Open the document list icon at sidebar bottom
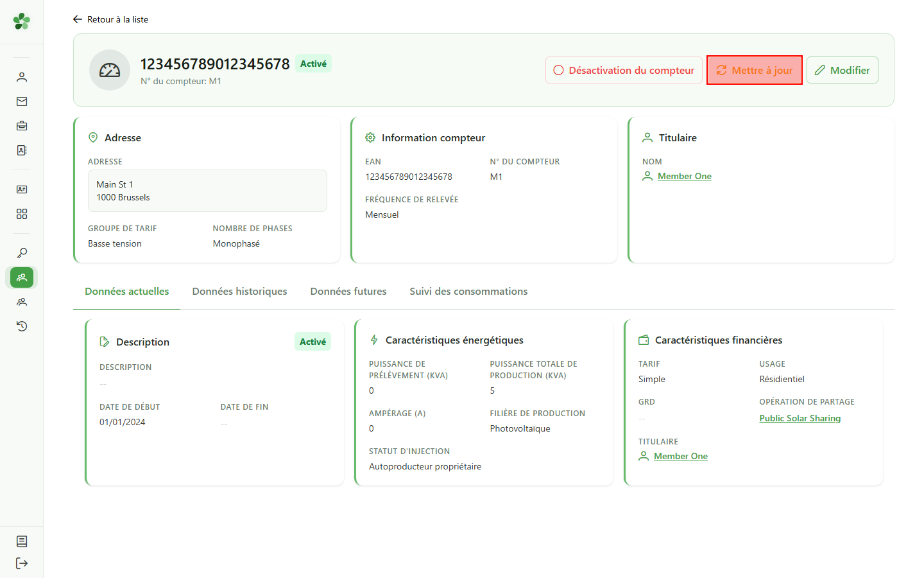Image resolution: width=924 pixels, height=578 pixels. [22, 541]
